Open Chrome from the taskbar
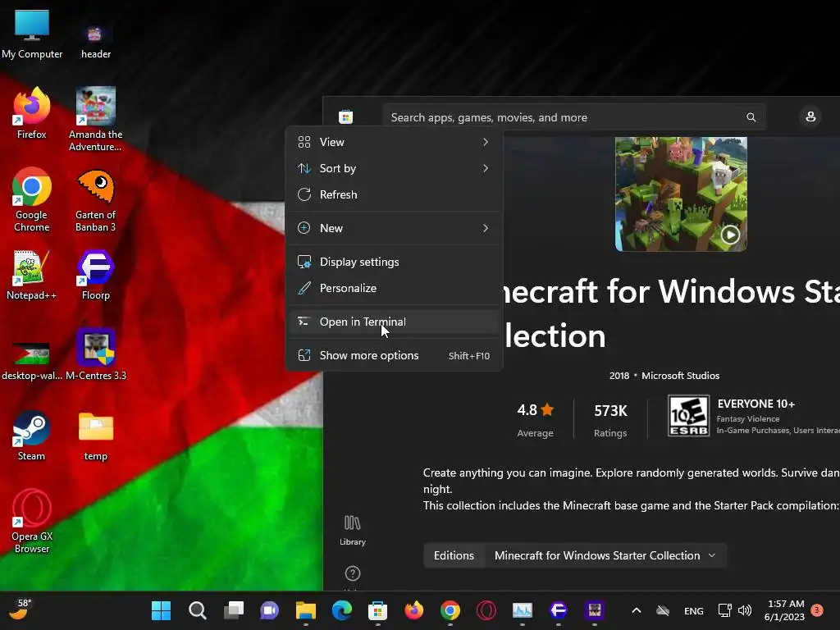The width and height of the screenshot is (840, 630). 450,610
